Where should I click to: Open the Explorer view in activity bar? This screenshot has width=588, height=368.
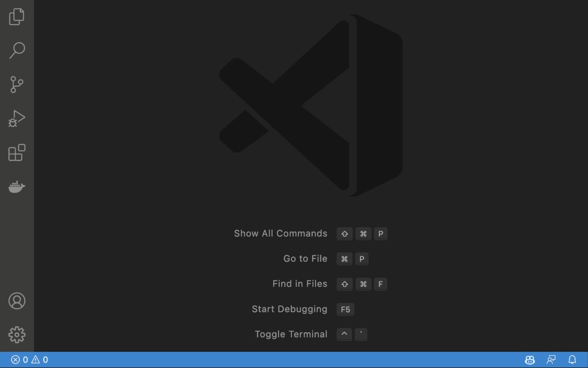click(x=17, y=17)
